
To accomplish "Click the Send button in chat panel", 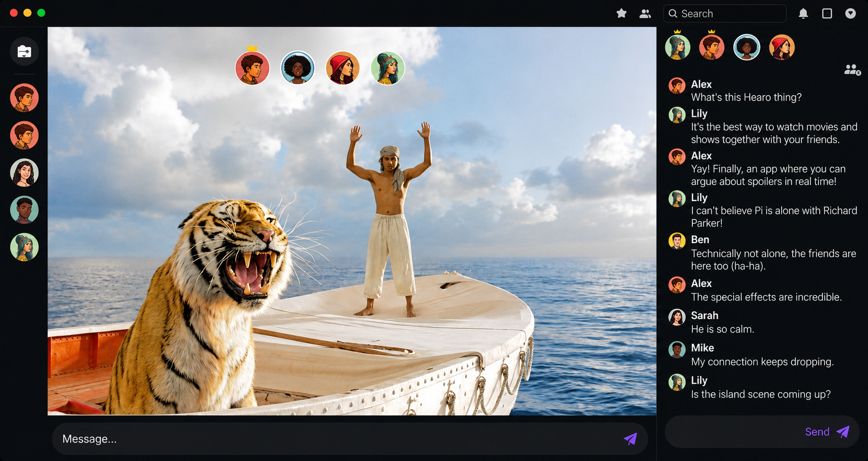I will point(828,432).
